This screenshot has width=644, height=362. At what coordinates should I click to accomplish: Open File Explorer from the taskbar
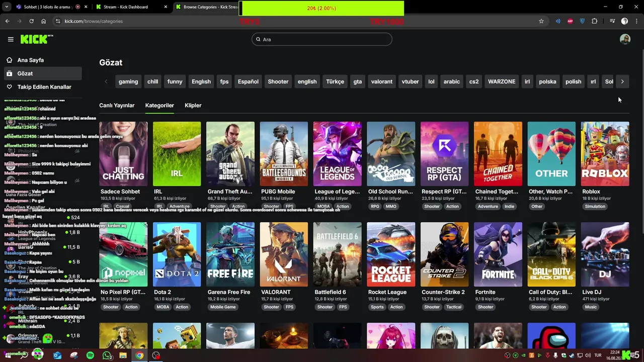(x=123, y=355)
